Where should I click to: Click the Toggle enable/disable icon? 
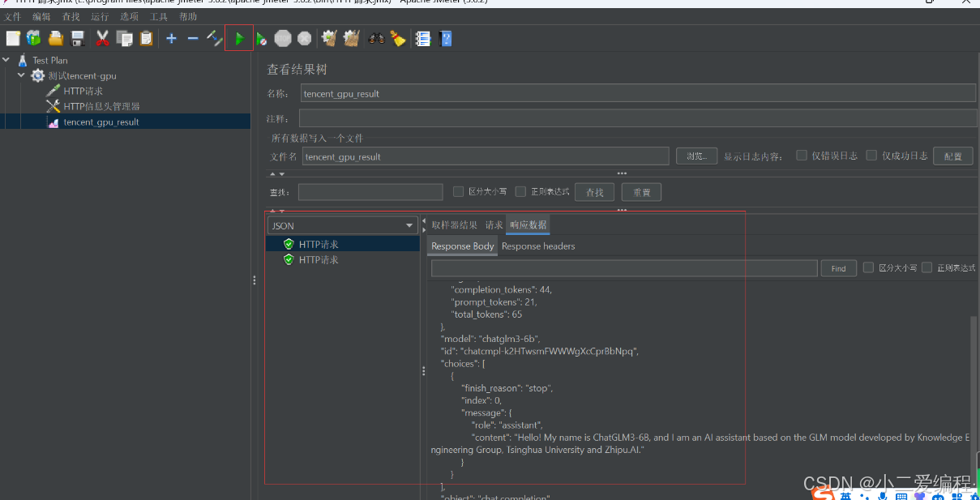click(214, 38)
